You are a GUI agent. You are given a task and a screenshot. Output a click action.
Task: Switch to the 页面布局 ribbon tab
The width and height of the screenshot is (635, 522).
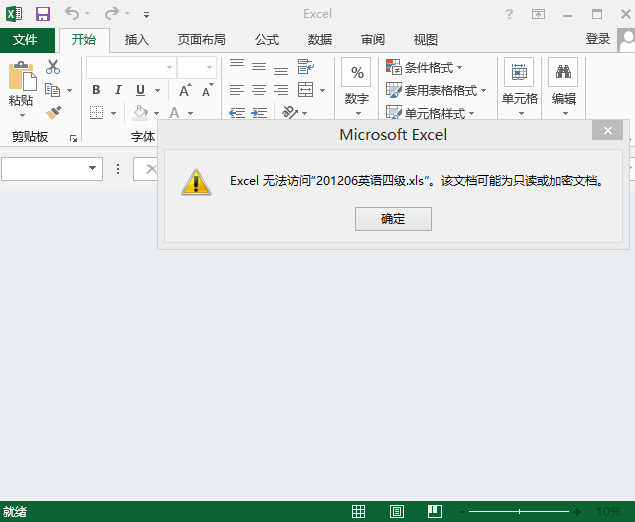pyautogui.click(x=202, y=40)
